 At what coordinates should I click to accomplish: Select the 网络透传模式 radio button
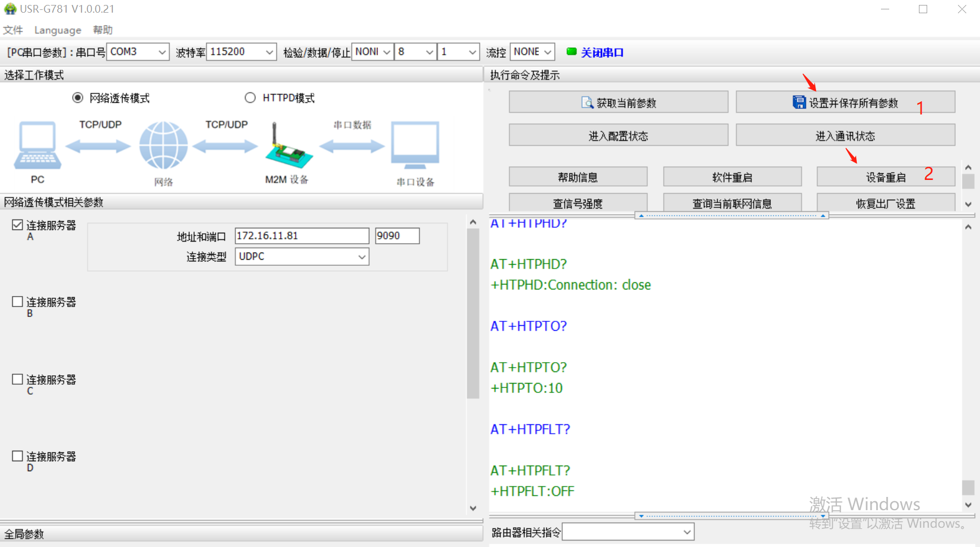(x=78, y=98)
